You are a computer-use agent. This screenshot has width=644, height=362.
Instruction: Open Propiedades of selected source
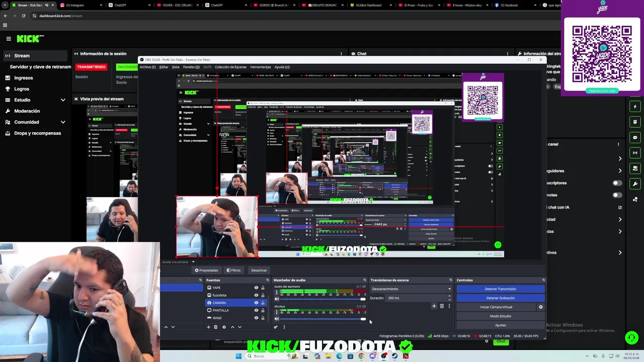click(x=207, y=270)
